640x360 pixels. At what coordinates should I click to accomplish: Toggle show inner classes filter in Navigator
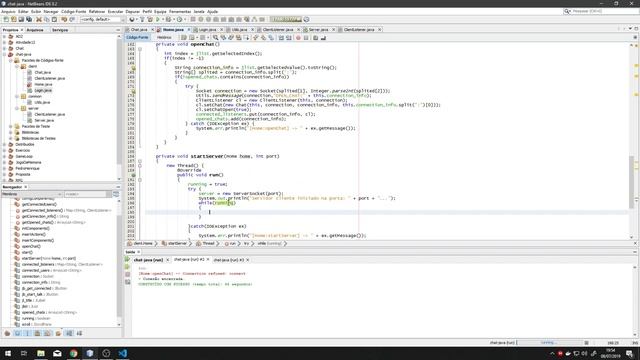pos(48,333)
